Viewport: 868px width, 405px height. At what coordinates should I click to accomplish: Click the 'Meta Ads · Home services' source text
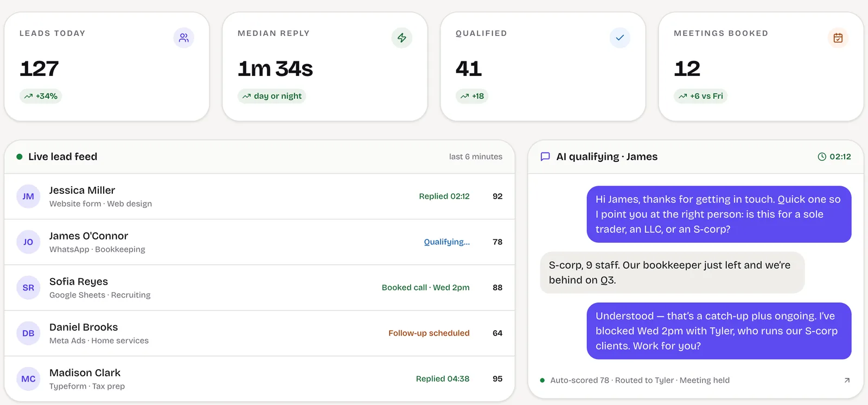click(x=99, y=341)
